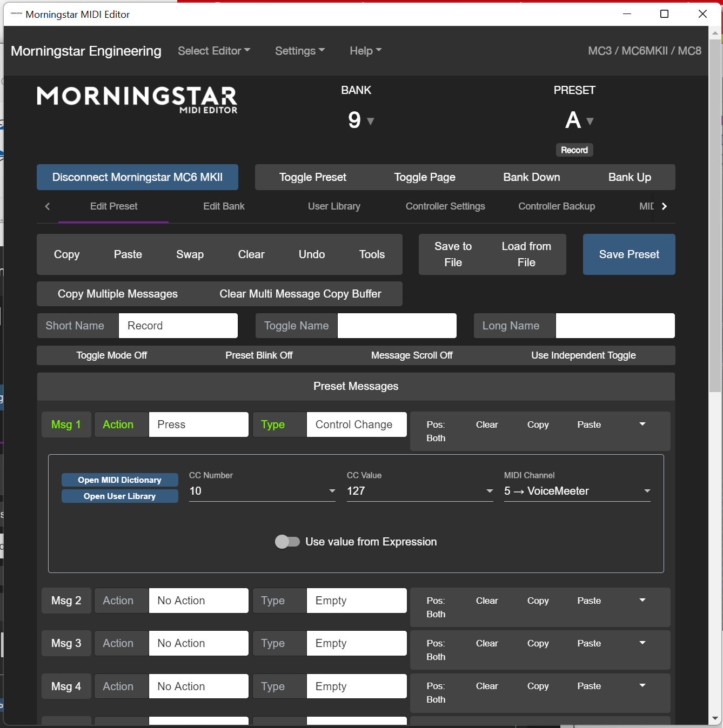Open the Settings menu
The image size is (723, 728).
[300, 51]
